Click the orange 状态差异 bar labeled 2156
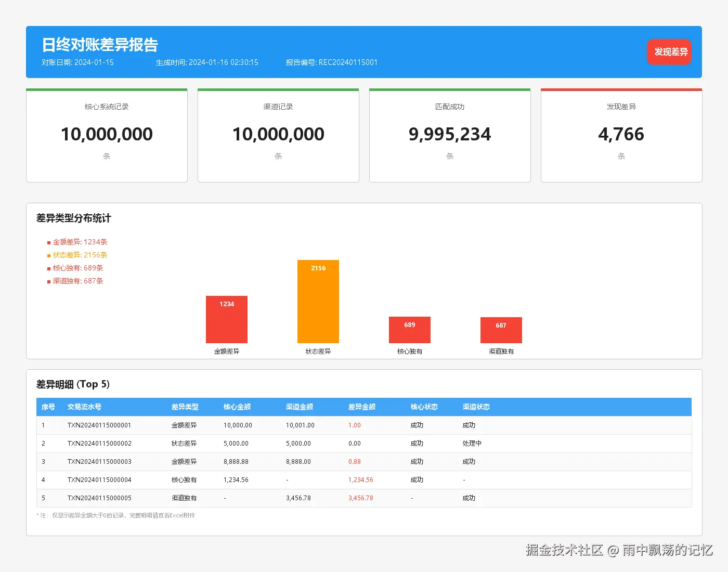Viewport: 728px width, 572px height. tap(318, 302)
